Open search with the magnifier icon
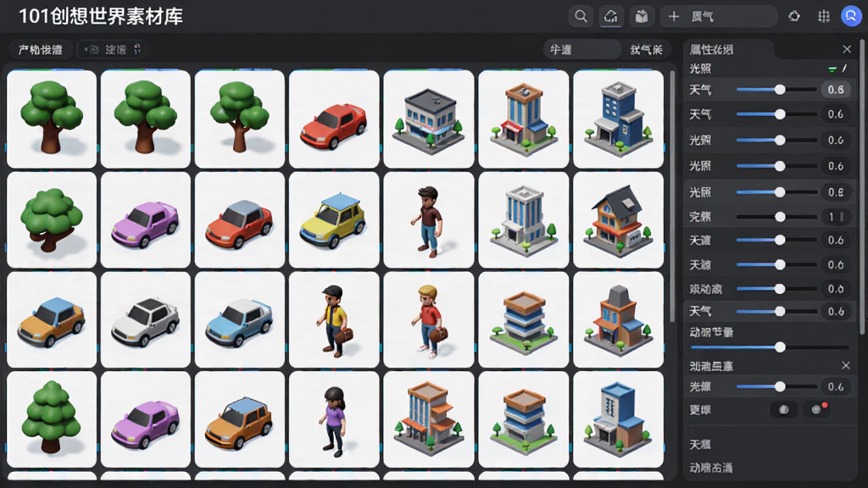Screen dimensions: 868x488 click(581, 16)
